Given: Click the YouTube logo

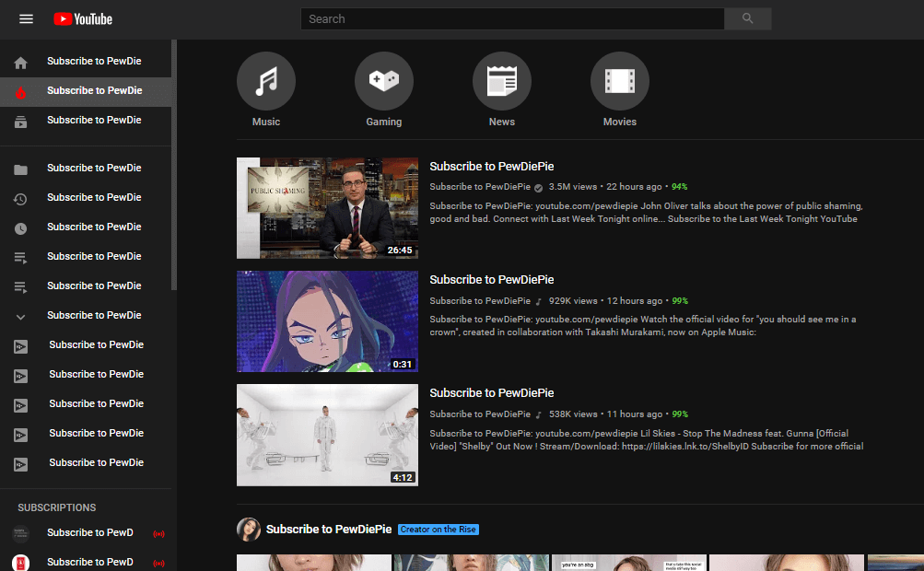Looking at the screenshot, I should (x=83, y=18).
